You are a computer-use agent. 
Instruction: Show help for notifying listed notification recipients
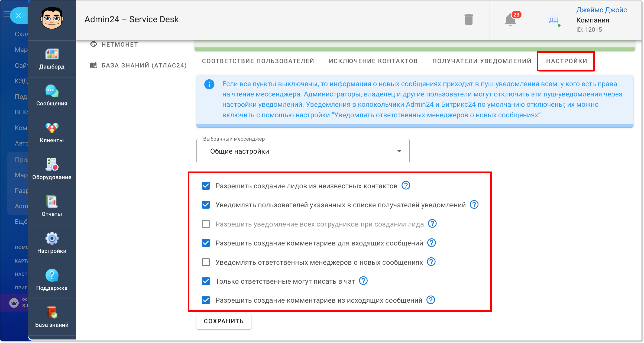[x=474, y=205]
